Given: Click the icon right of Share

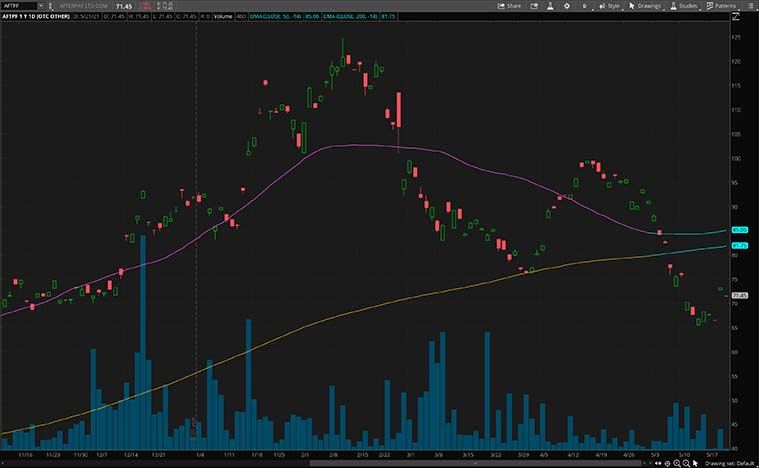Looking at the screenshot, I should click(534, 6).
